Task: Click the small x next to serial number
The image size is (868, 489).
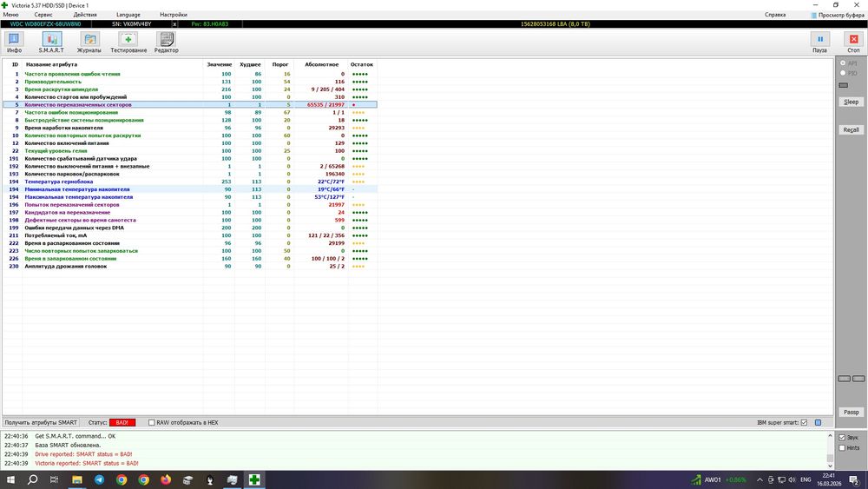Action: [x=175, y=24]
